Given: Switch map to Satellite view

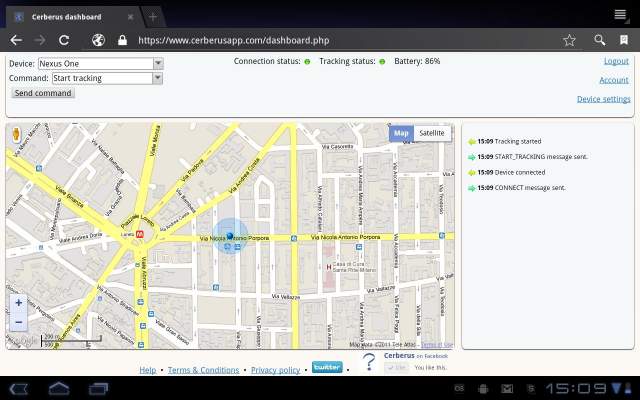Looking at the screenshot, I should [432, 133].
